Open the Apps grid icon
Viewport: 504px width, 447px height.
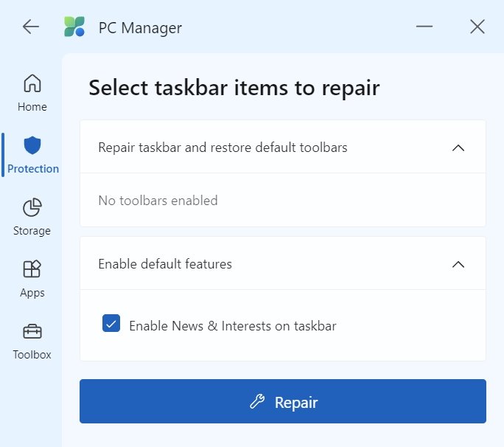32,269
